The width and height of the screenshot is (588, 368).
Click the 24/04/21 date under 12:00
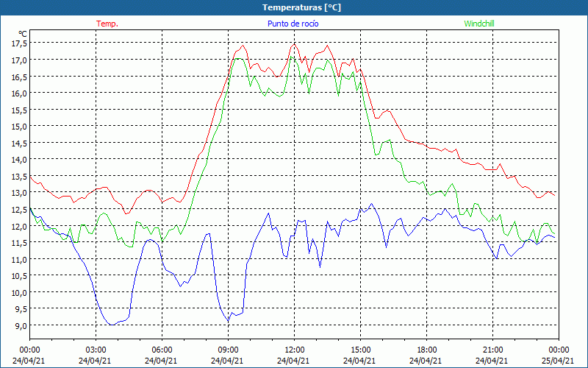click(x=293, y=361)
